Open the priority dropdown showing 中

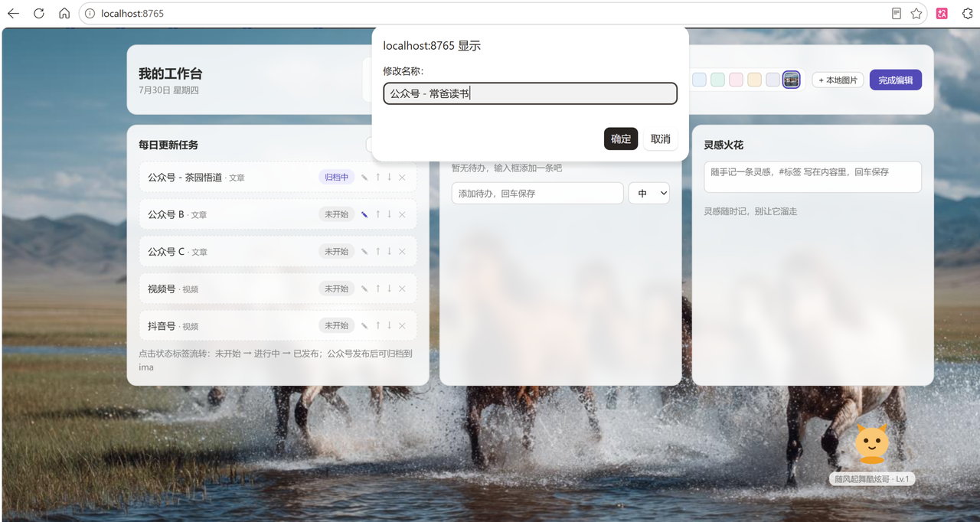point(649,194)
